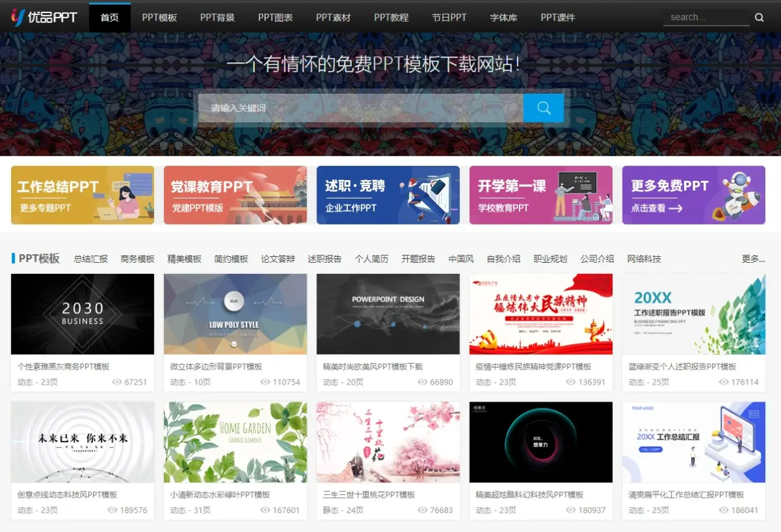Click the 优品PPT site logo
Viewport: 781px width, 532px height.
coord(44,17)
